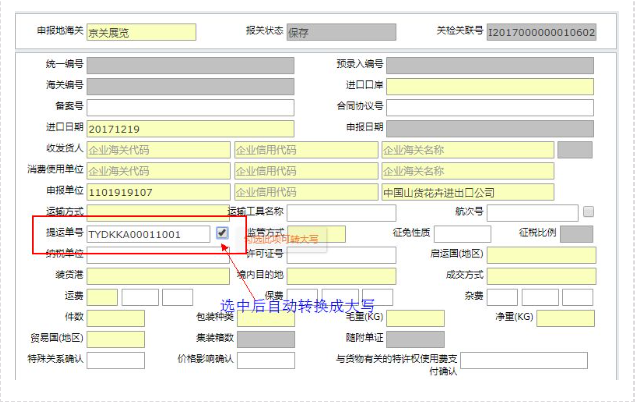The height and width of the screenshot is (402, 635).
Task: Focus the 贸易国(地区) input field
Action: (115, 339)
